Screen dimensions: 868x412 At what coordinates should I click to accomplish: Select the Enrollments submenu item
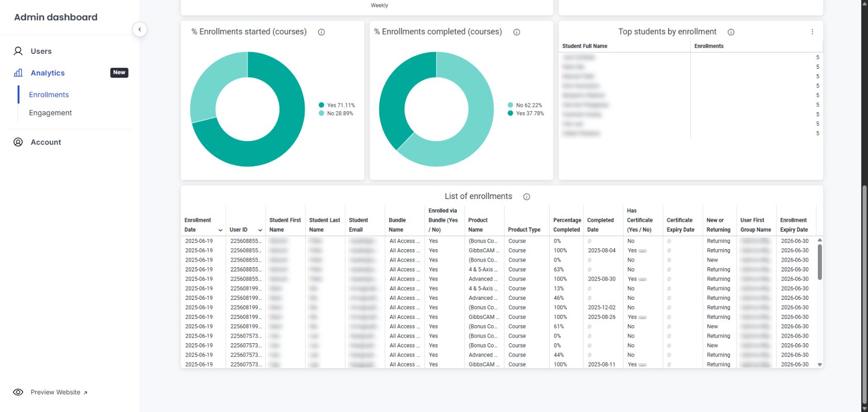point(49,95)
